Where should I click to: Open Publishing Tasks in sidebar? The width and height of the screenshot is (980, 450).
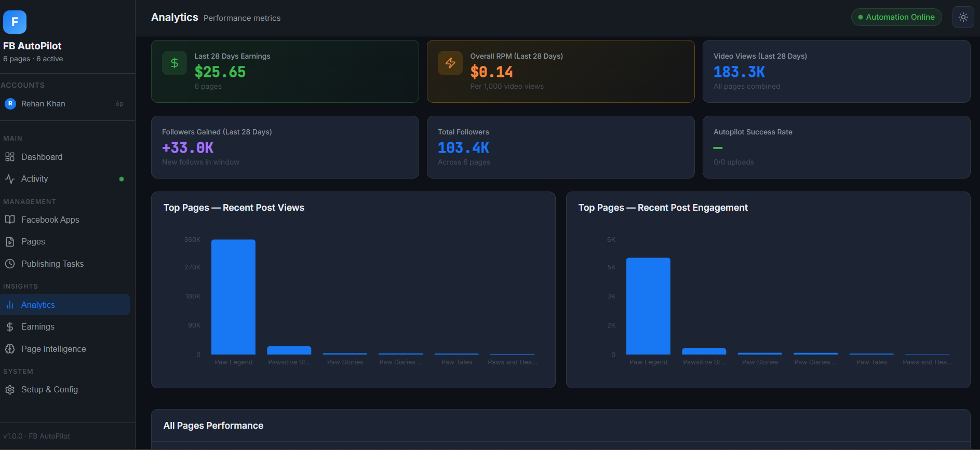(65, 264)
